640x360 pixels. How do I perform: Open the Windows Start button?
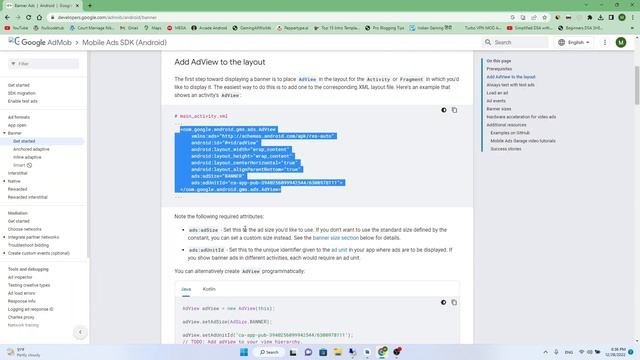(244, 352)
